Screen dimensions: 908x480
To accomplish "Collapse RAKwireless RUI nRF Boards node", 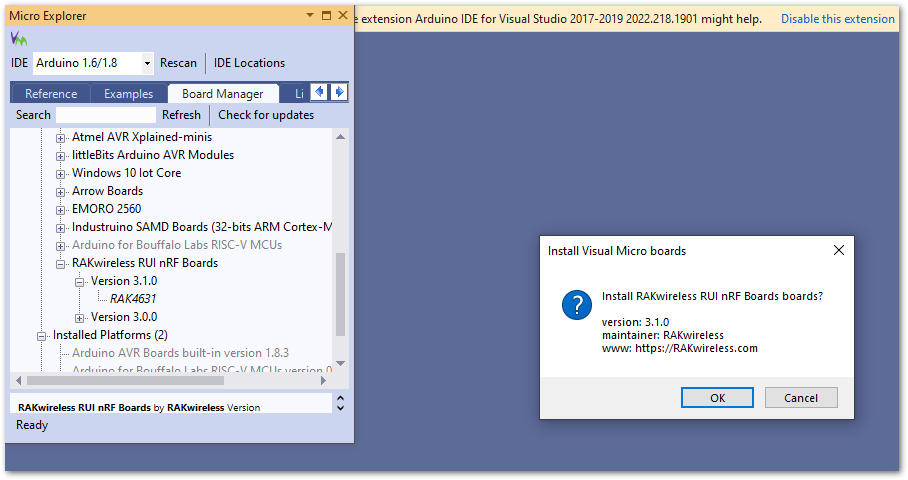I will click(x=60, y=263).
